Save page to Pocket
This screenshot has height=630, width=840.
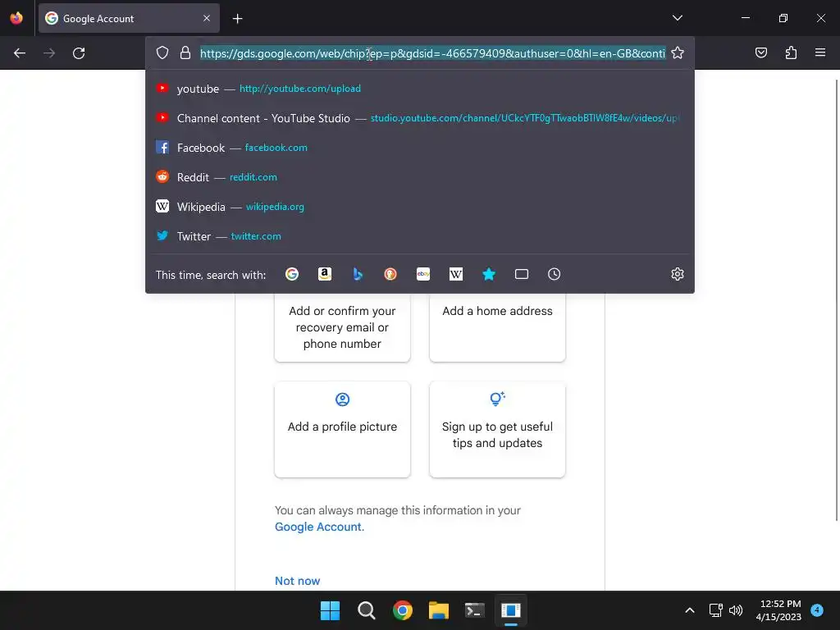tap(760, 52)
